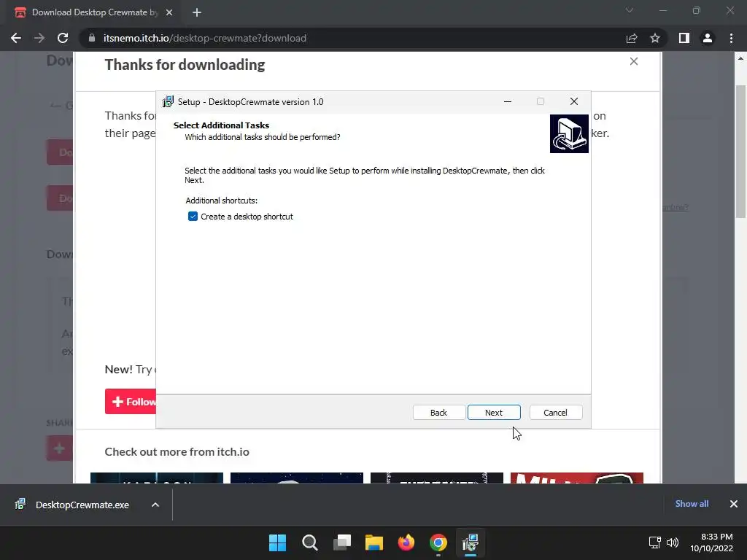Click the Setup title bar installer icon
This screenshot has width=747, height=560.
click(x=168, y=101)
